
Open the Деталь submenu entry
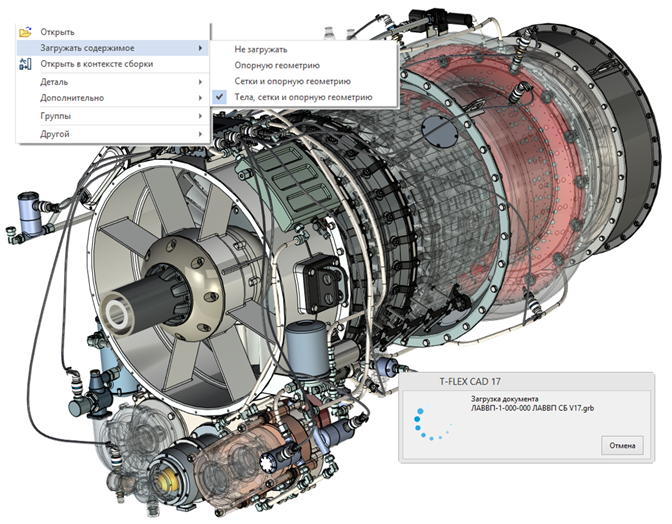pyautogui.click(x=113, y=82)
